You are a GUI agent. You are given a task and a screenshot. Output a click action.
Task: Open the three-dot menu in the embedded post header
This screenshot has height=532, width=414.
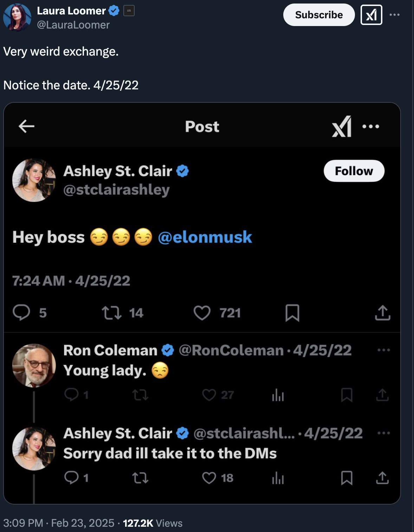[371, 126]
